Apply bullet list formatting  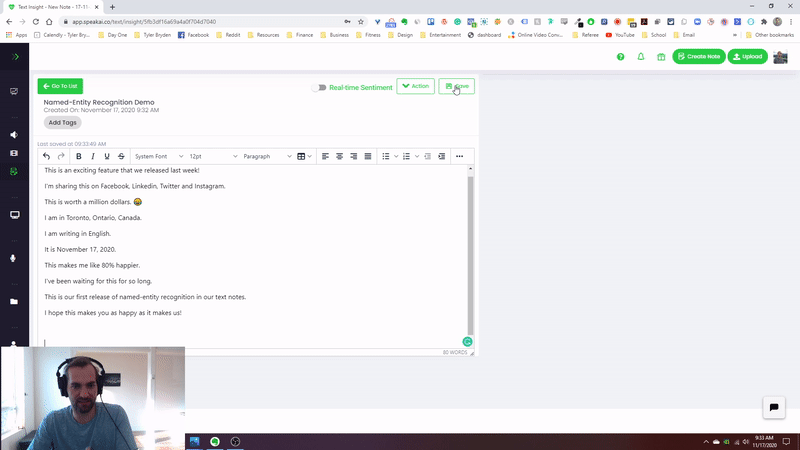(x=386, y=156)
